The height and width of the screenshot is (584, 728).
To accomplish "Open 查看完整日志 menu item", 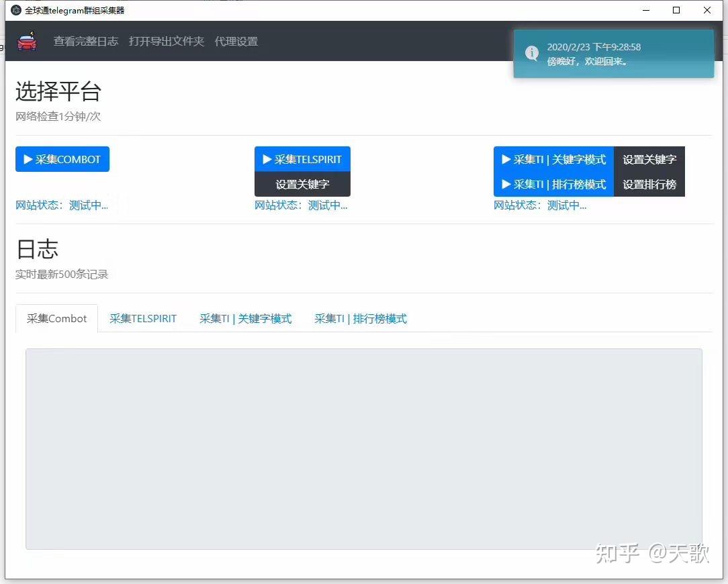I will click(86, 42).
